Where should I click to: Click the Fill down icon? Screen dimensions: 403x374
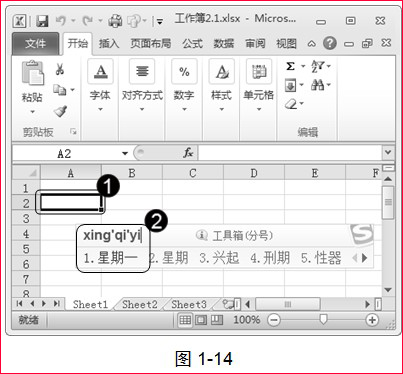pyautogui.click(x=290, y=85)
